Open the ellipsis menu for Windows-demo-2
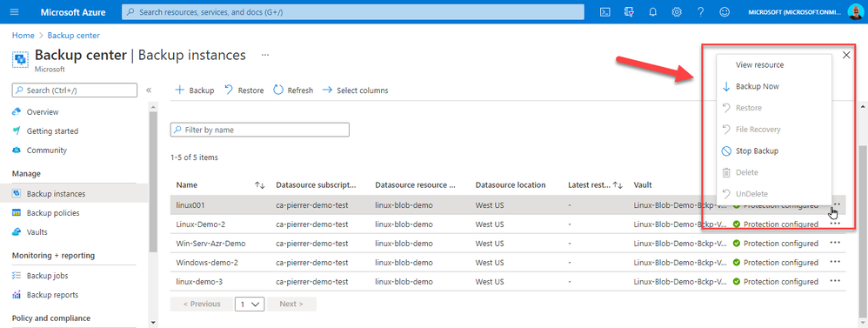This screenshot has height=328, width=868. point(835,262)
